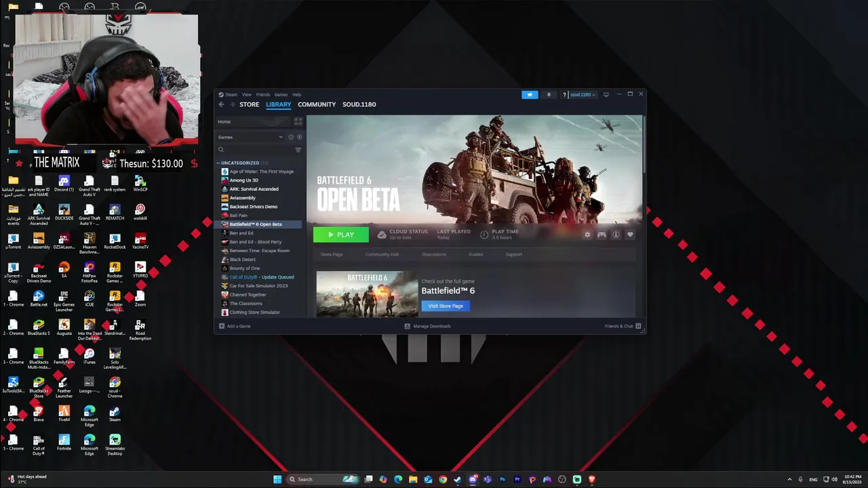This screenshot has height=488, width=868.
Task: Select the BlueStacks 5 desktop icon
Action: pos(39,327)
